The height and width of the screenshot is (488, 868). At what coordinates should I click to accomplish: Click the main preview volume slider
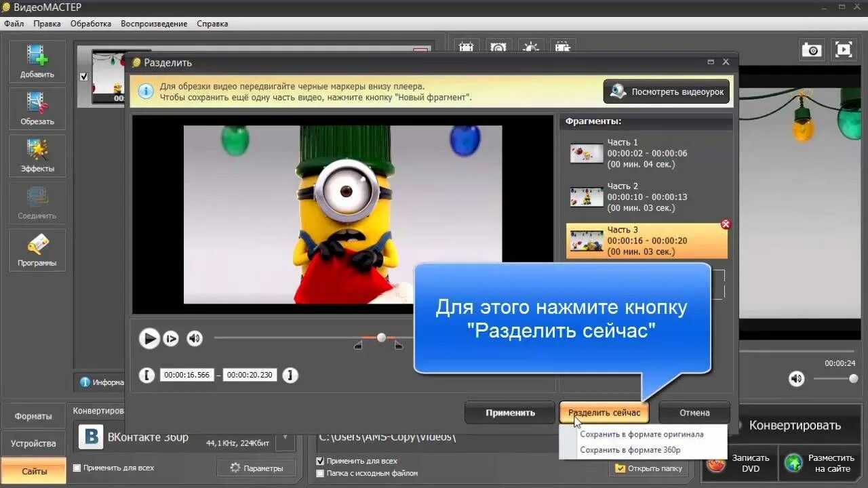click(836, 379)
